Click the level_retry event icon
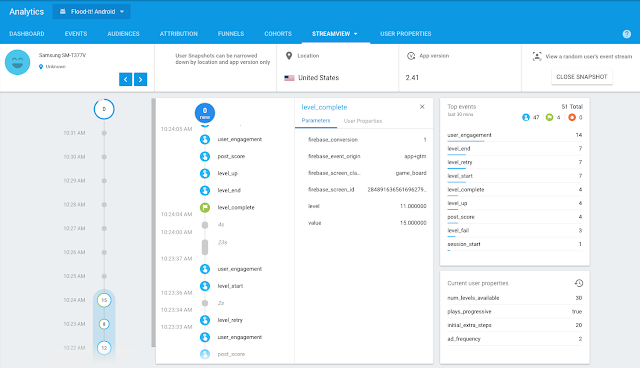This screenshot has height=368, width=640. point(205,320)
